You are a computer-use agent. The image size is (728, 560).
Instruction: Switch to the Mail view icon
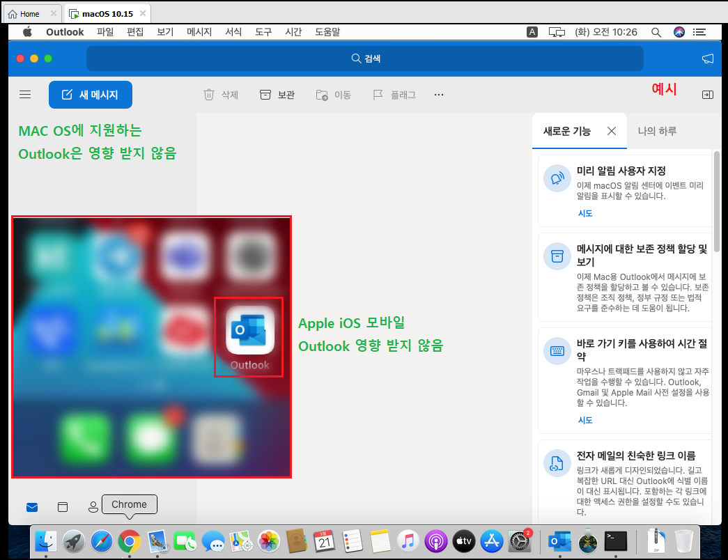tap(32, 507)
